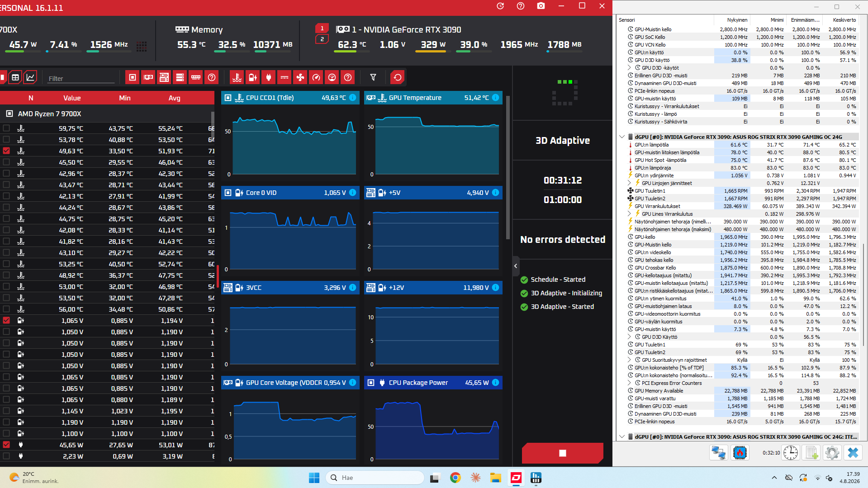Sort OCCT table by Avg column

pyautogui.click(x=175, y=98)
